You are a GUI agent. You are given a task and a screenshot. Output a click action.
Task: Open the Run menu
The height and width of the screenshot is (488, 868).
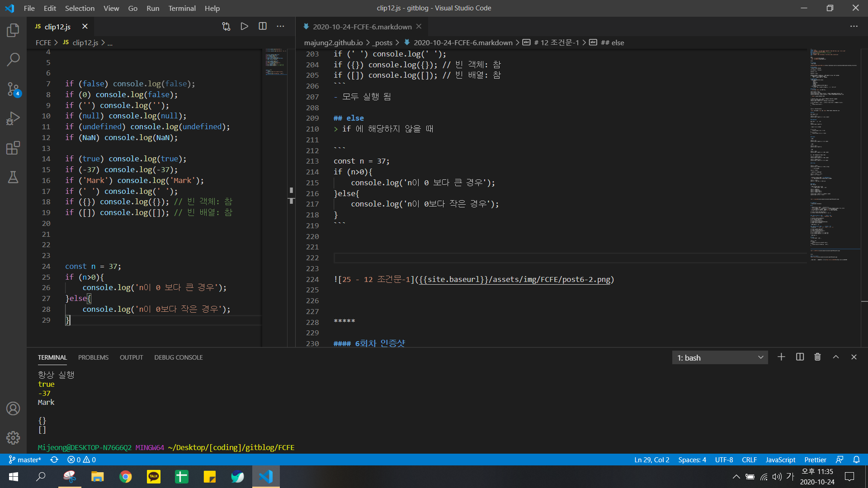click(x=153, y=8)
